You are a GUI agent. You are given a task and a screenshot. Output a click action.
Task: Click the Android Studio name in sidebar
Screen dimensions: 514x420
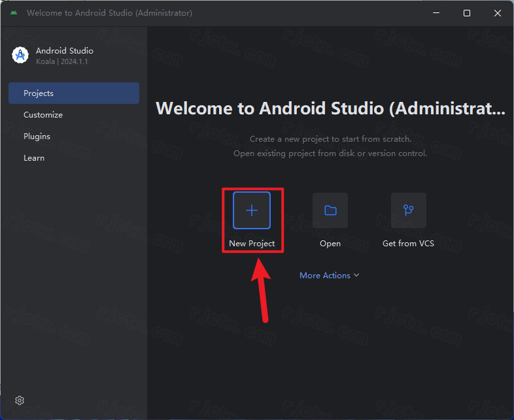(x=65, y=51)
